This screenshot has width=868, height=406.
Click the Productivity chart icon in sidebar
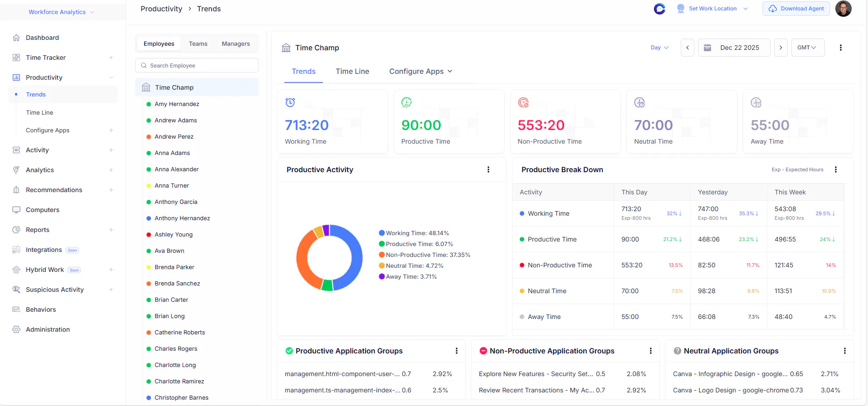16,77
